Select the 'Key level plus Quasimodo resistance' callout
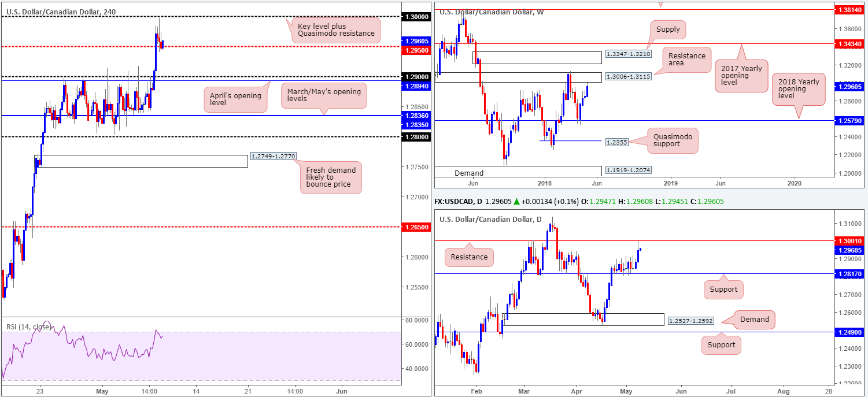This screenshot has width=868, height=397. [x=335, y=30]
